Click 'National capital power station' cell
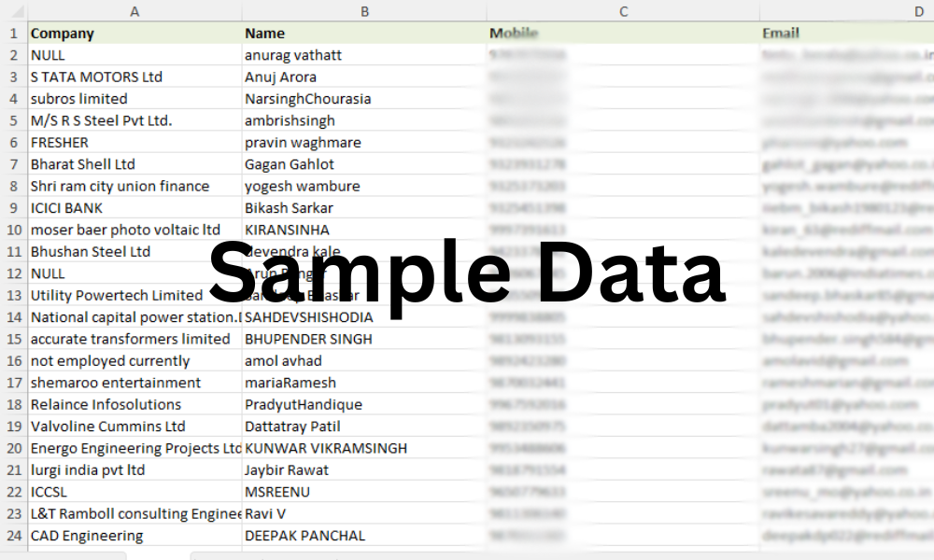934x560 pixels. pyautogui.click(x=134, y=317)
